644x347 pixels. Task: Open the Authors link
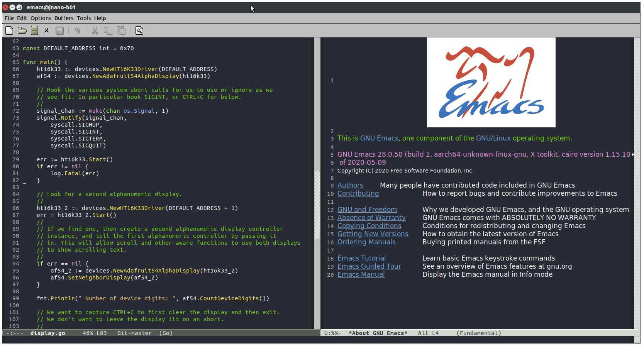(350, 185)
